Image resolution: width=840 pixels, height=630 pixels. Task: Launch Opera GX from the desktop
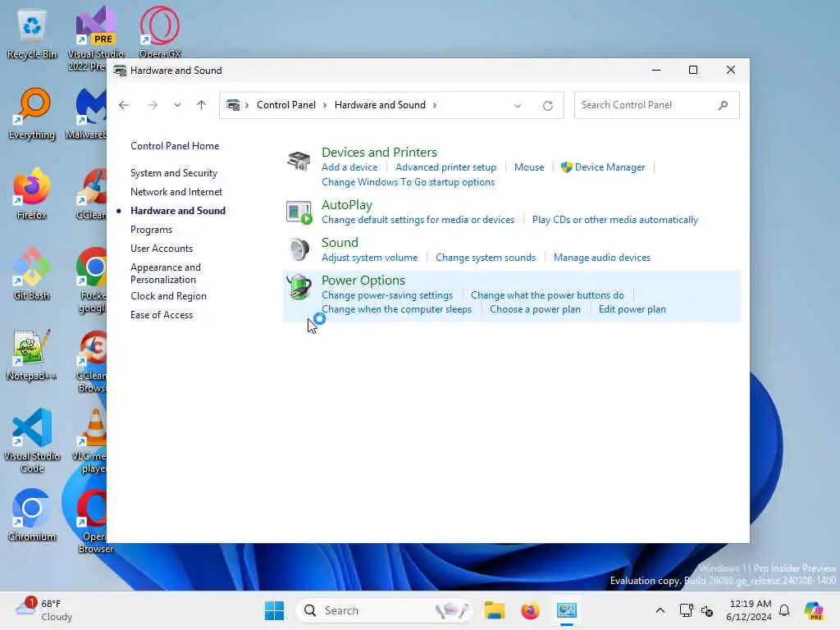click(160, 33)
